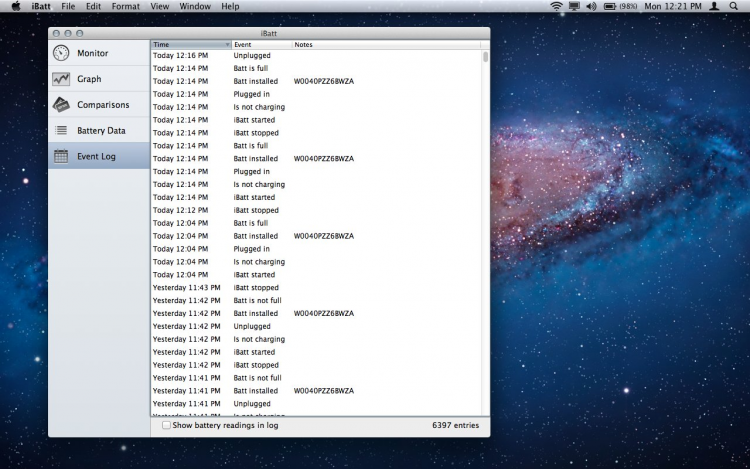Select Today 12:04 PM Plugged in row
Image resolution: width=750 pixels, height=469 pixels.
[x=316, y=249]
